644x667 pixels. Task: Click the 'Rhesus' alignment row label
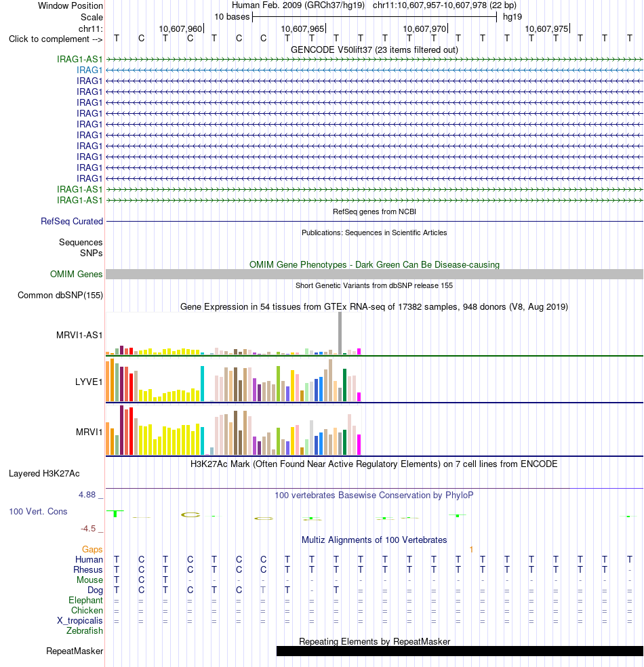tap(88, 570)
